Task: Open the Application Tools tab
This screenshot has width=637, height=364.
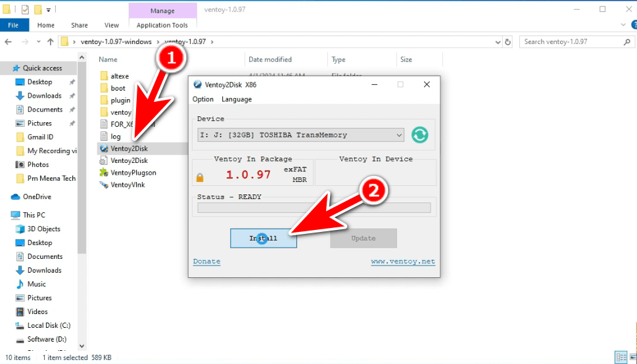Action: pos(162,25)
